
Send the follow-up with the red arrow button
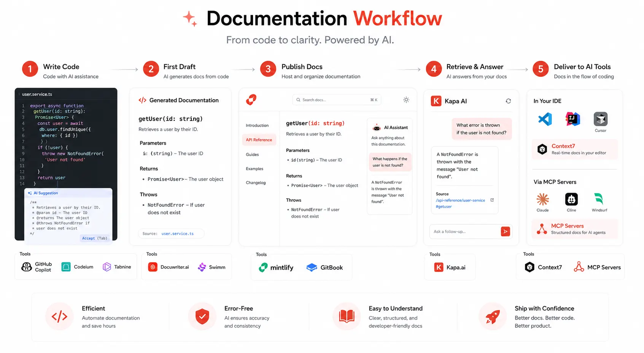tap(505, 231)
